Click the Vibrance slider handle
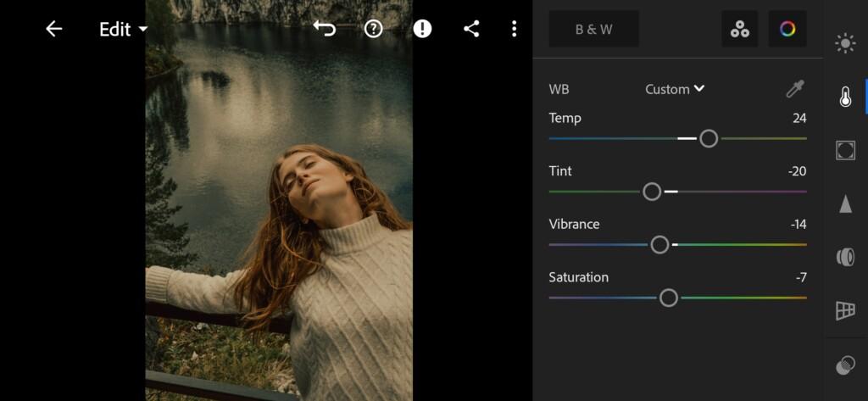Viewport: 868px width, 401px height. pyautogui.click(x=659, y=245)
